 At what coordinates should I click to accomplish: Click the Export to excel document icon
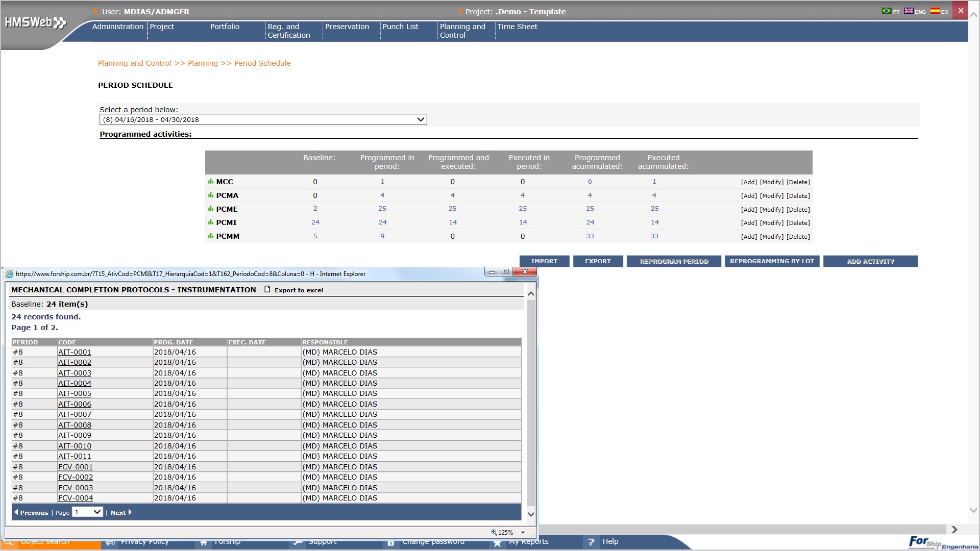click(x=267, y=290)
